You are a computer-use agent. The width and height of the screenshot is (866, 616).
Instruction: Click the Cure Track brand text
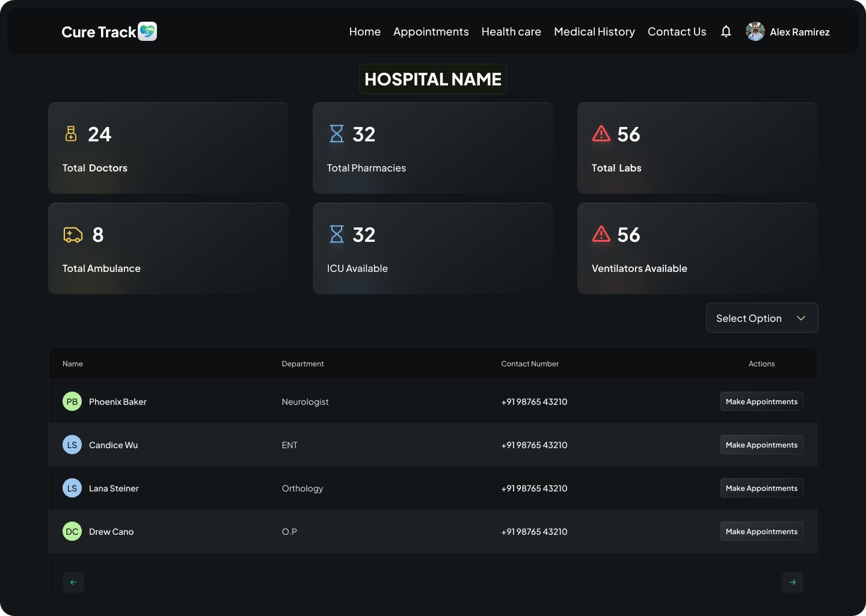99,32
